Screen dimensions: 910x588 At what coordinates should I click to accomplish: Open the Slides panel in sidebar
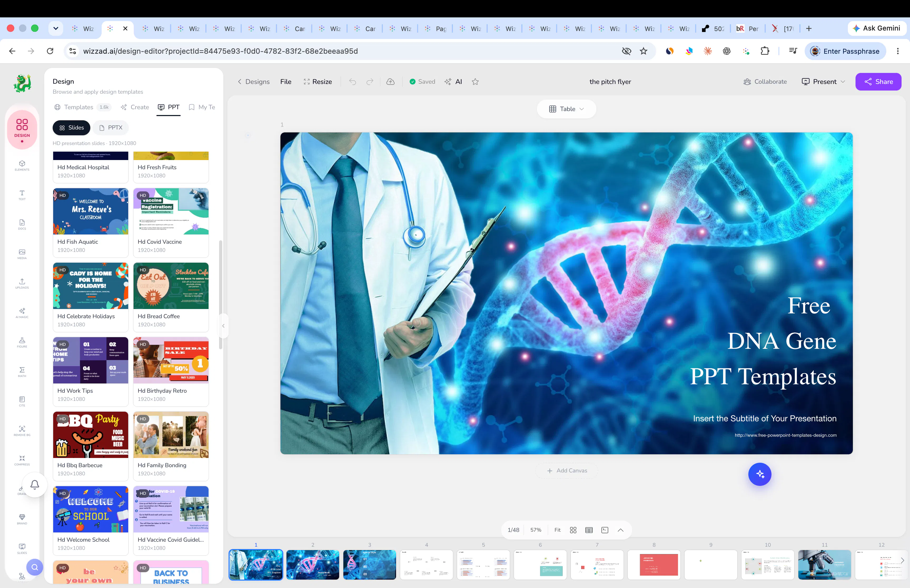point(22,549)
